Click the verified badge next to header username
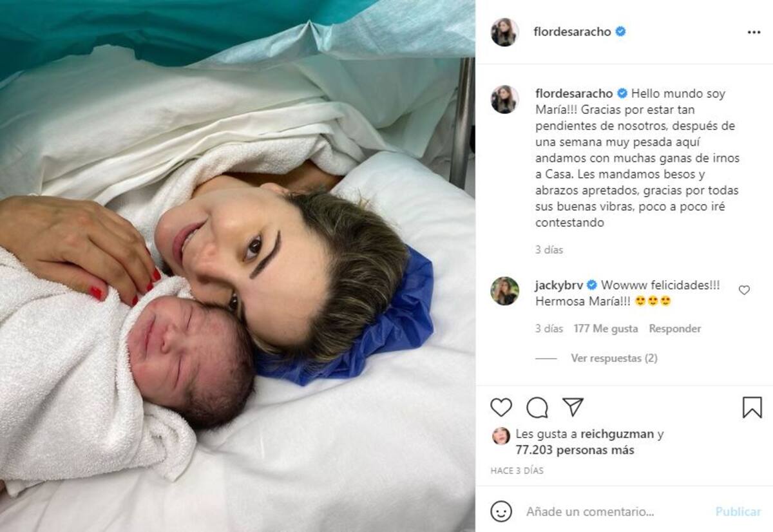The height and width of the screenshot is (532, 773). point(620,32)
